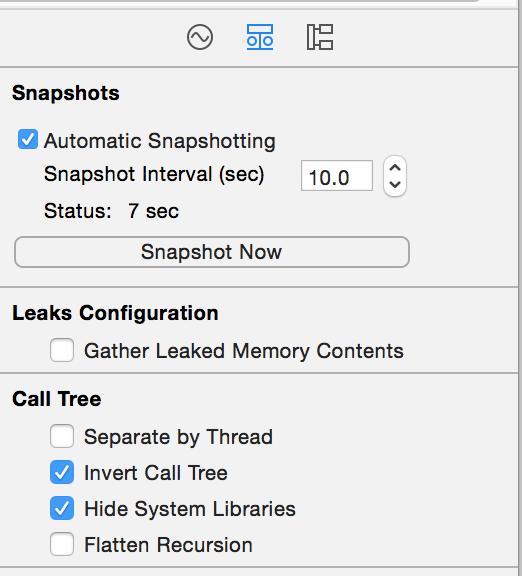Screen dimensions: 522x576
Task: Click the Snapshot Interval (sec) label
Action: (x=154, y=174)
